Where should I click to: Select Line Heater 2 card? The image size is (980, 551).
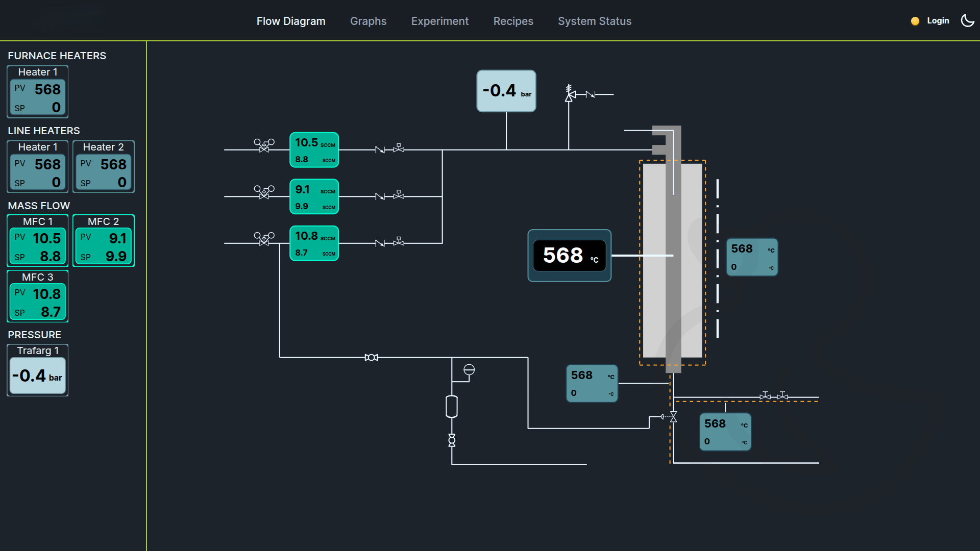104,167
